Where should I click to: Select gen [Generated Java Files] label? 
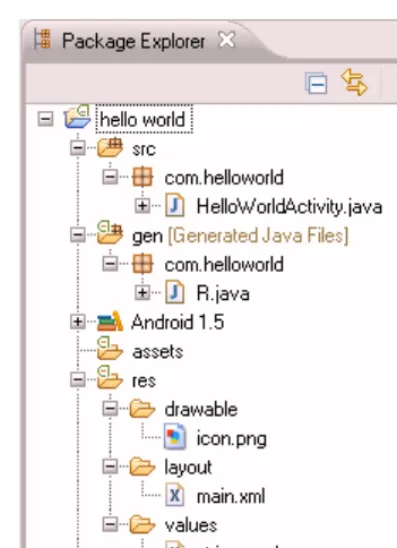click(x=240, y=236)
